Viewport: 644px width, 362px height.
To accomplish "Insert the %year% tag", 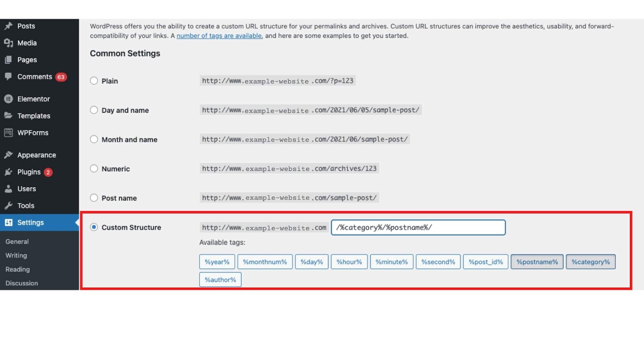I will 217,262.
